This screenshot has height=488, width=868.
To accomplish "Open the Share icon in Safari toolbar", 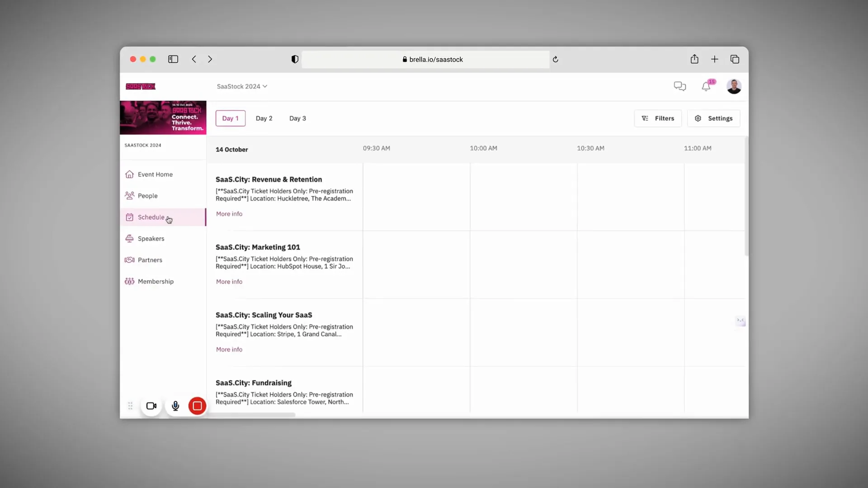I will click(694, 59).
